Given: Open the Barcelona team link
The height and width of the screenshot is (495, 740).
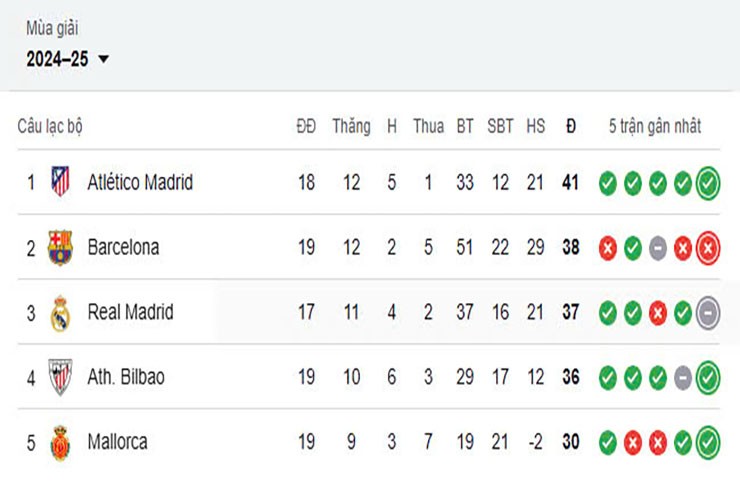Looking at the screenshot, I should coord(123,247).
